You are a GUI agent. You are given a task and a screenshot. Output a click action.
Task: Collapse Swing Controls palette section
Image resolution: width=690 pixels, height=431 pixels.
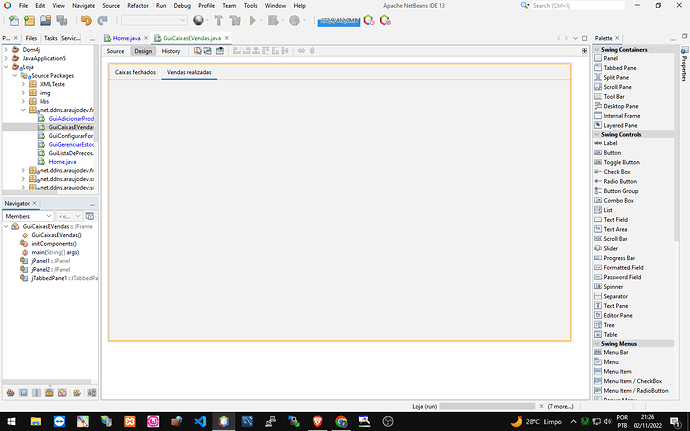[x=597, y=135]
